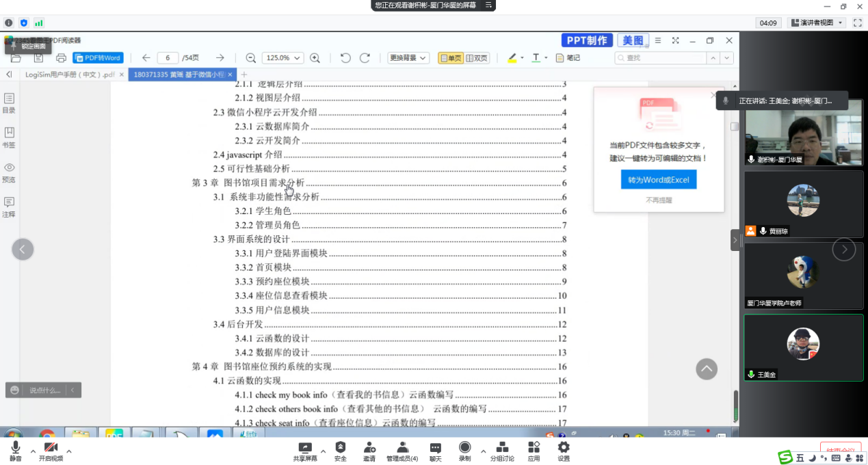Rotate page counterclockwise

(x=345, y=58)
